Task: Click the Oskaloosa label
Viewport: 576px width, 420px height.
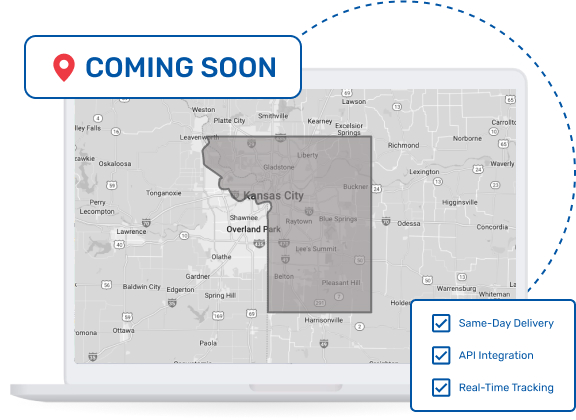Action: point(115,164)
